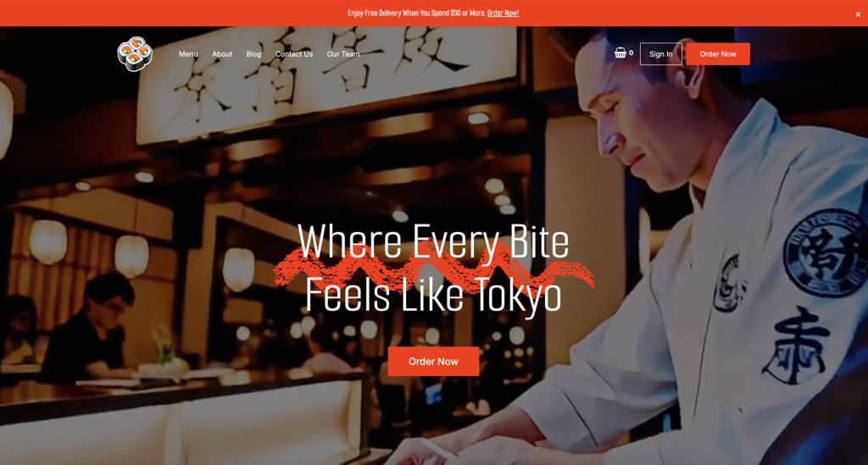The width and height of the screenshot is (868, 465).
Task: Click the Where Every Bite headline
Action: [x=433, y=243]
